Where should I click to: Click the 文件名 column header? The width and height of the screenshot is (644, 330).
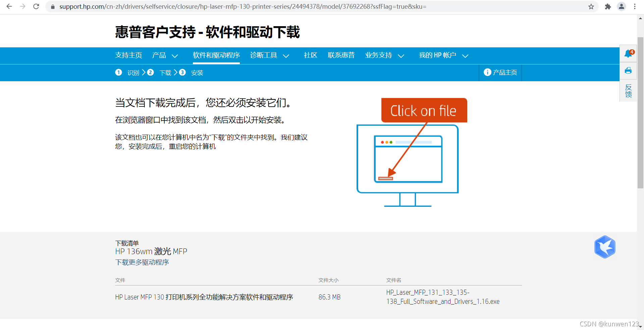tap(393, 280)
